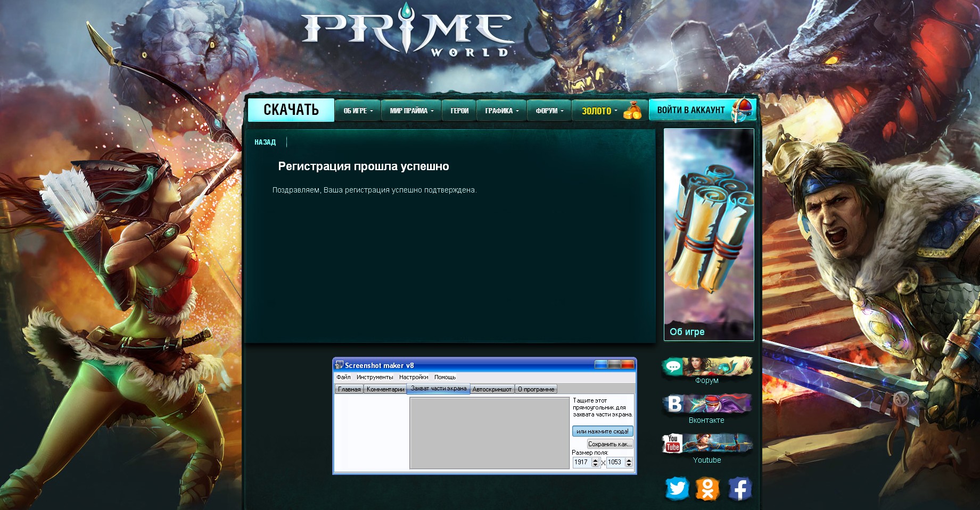
Task: Switch to the Главная tab
Action: tap(349, 389)
